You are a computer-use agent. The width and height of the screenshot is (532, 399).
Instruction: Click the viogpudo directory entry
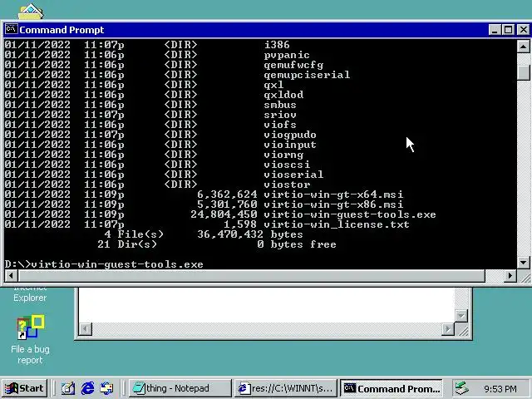click(290, 135)
